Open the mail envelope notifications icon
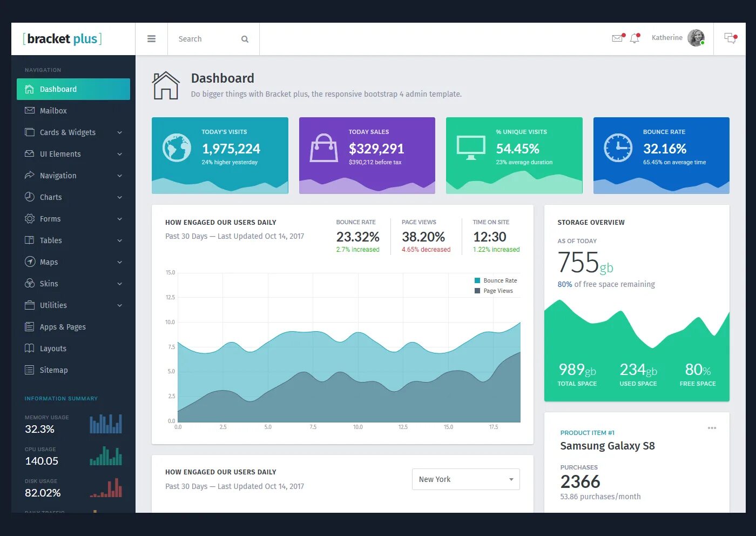The width and height of the screenshot is (756, 536). pyautogui.click(x=617, y=38)
